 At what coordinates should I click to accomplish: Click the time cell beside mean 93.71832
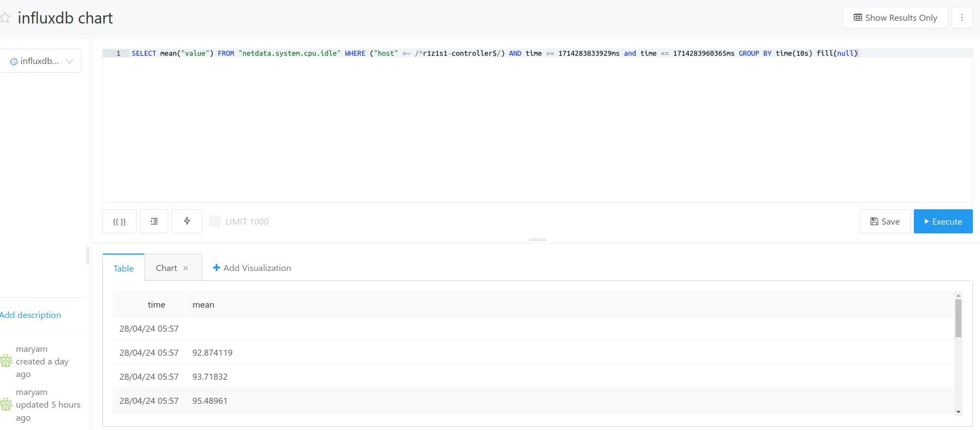click(x=149, y=376)
